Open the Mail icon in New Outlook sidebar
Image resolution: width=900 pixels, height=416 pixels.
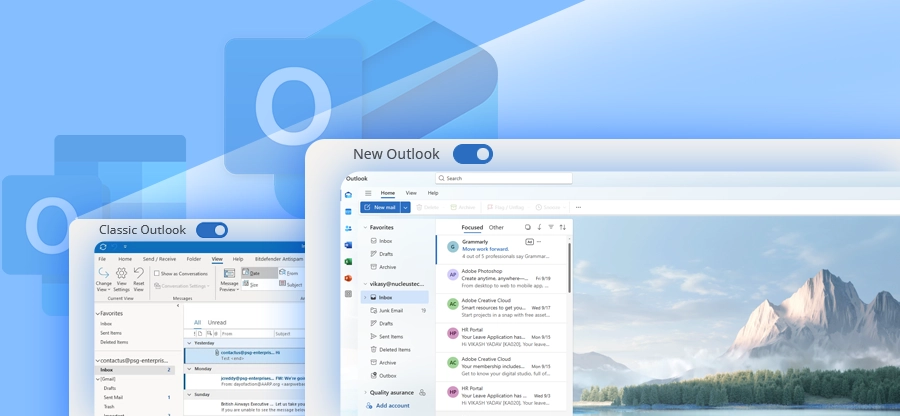tap(348, 194)
